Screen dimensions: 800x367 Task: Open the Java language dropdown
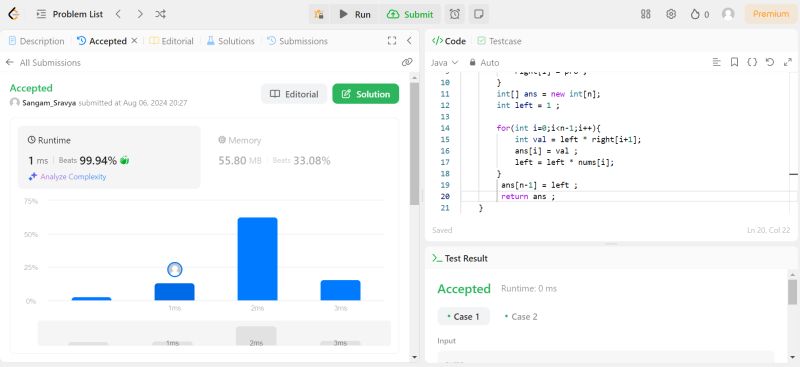[444, 62]
